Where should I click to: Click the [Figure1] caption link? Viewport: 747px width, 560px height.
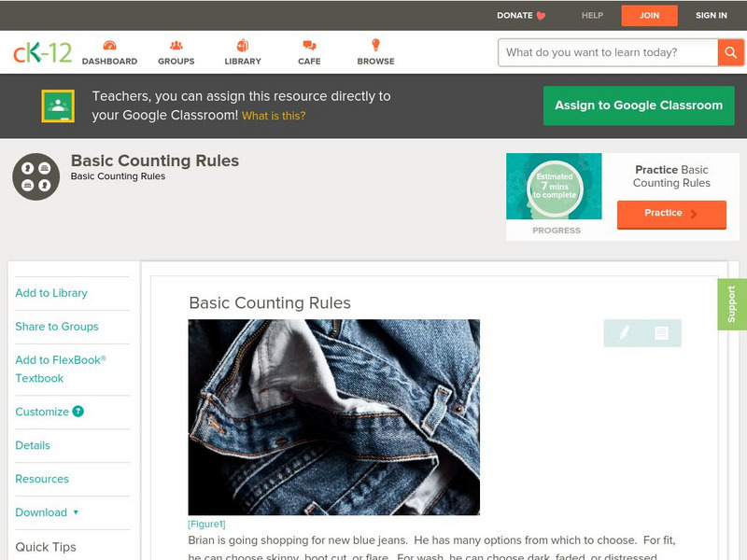(206, 524)
